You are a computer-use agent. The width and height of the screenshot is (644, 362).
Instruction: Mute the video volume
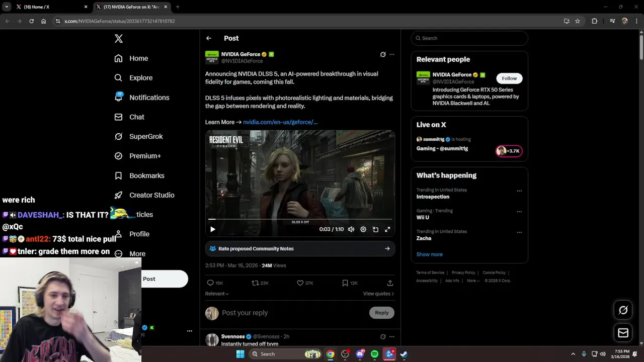pos(351,229)
